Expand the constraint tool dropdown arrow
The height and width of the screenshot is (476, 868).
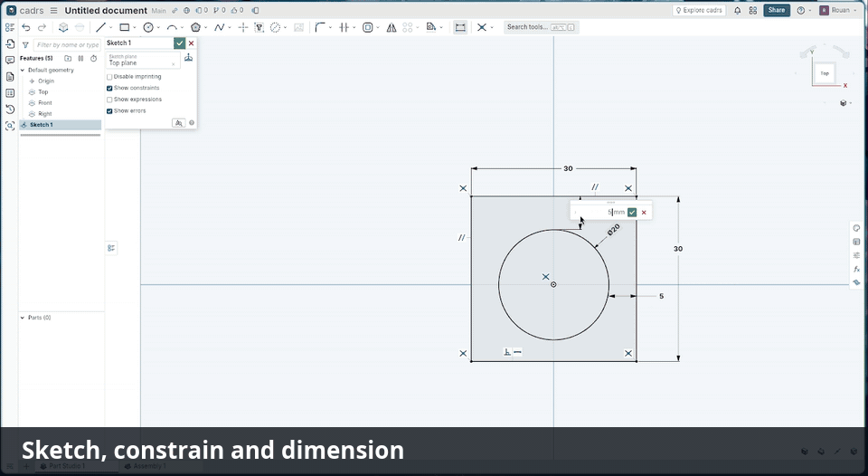(492, 28)
